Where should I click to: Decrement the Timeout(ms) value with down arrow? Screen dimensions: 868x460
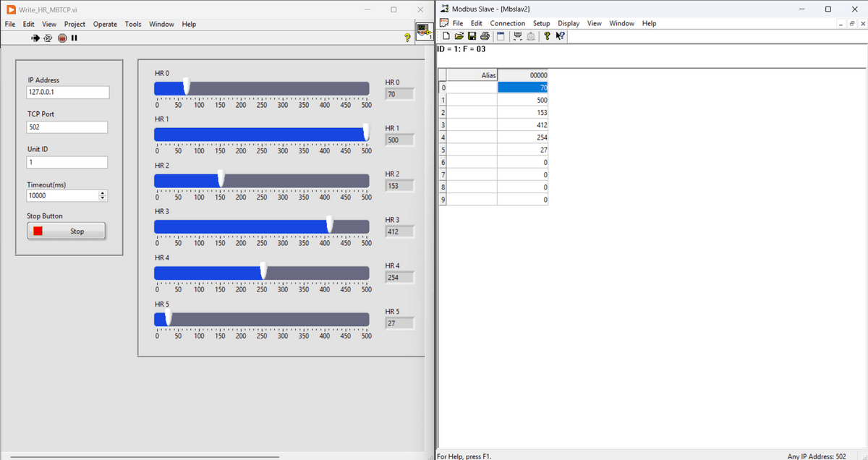(102, 198)
